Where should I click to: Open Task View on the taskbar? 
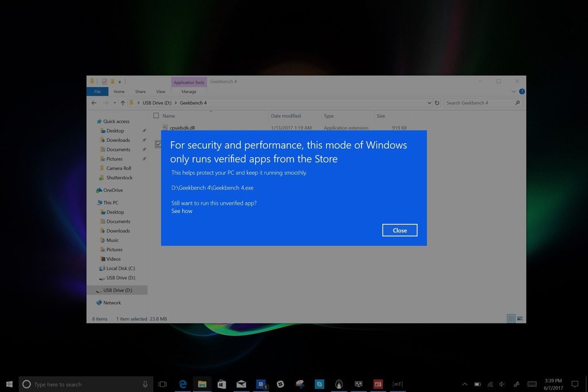(162, 384)
